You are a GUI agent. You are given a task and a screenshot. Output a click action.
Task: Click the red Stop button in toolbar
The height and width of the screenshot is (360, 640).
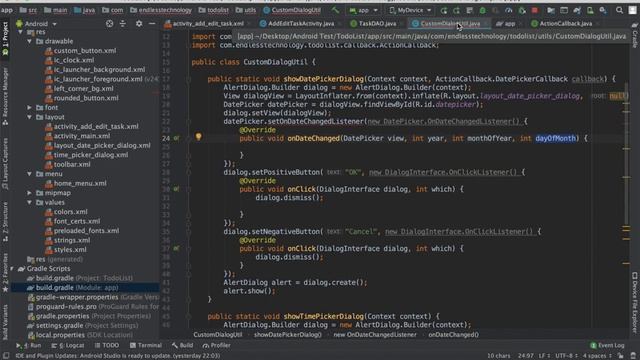[x=534, y=10]
